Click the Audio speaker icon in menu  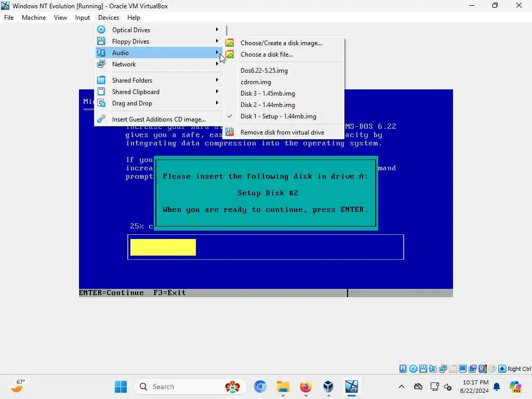[x=101, y=52]
